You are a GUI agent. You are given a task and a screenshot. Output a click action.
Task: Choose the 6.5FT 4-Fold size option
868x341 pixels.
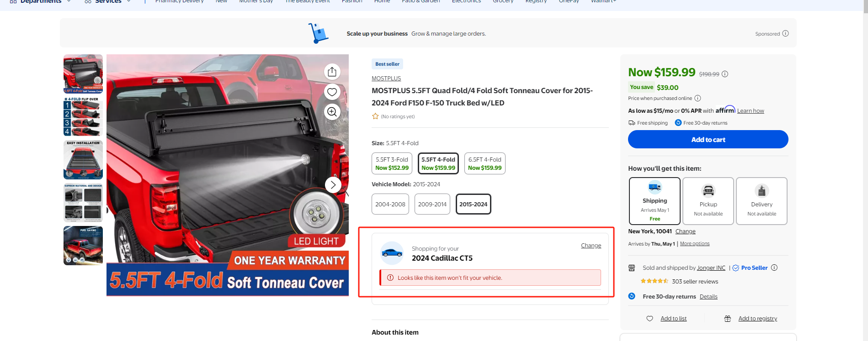click(485, 163)
